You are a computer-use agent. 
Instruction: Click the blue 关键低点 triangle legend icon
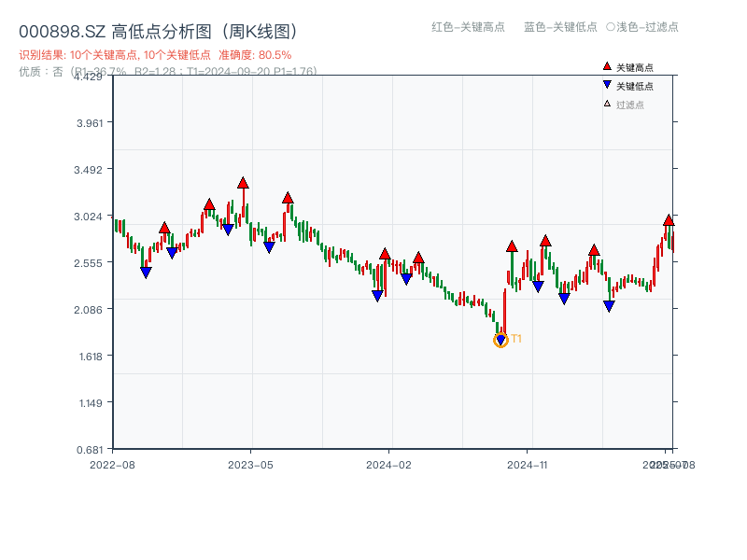[x=607, y=86]
